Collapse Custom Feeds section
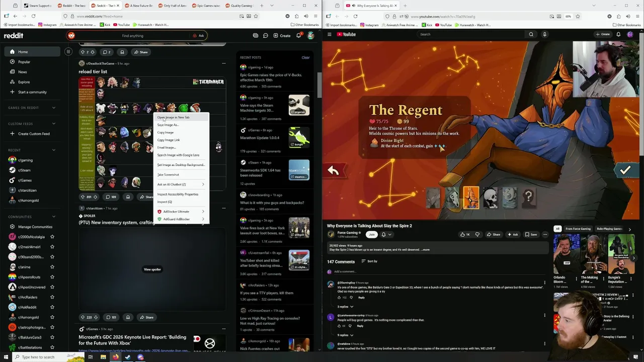 (x=54, y=124)
